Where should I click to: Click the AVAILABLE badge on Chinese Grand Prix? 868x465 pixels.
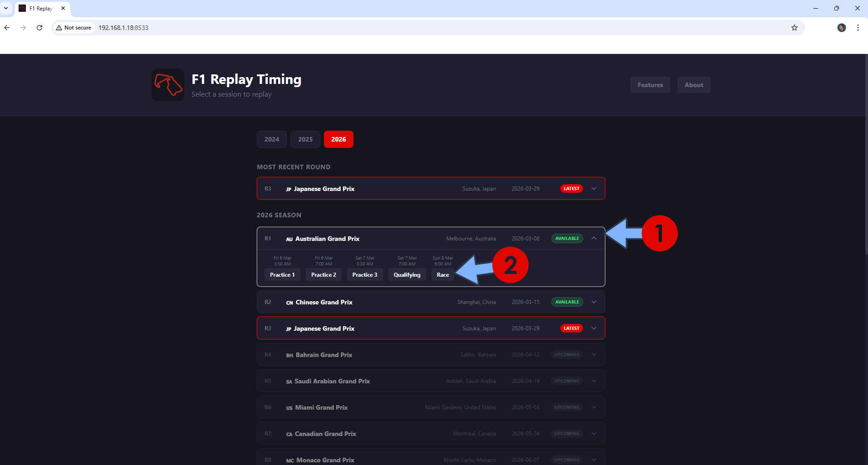click(567, 302)
